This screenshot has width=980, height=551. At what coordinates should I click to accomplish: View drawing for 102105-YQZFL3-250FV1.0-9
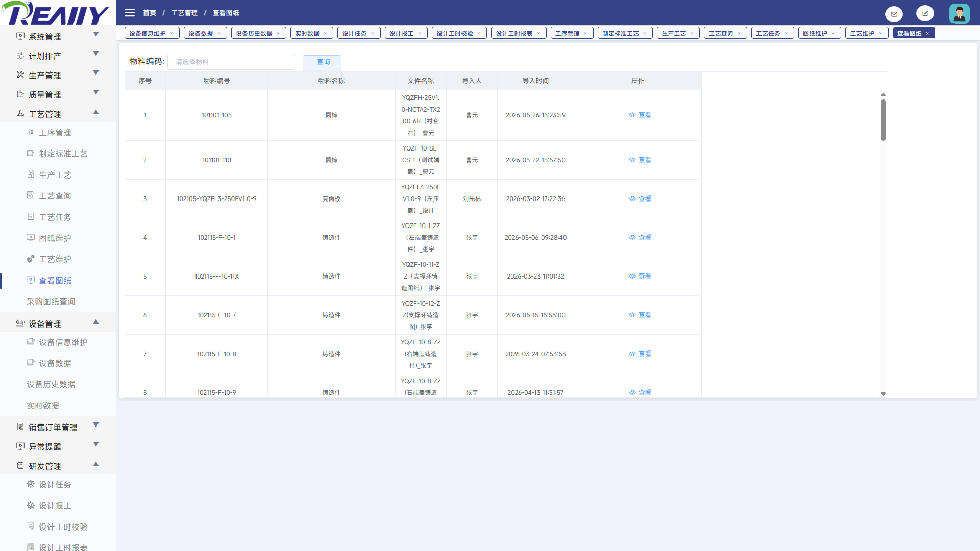(640, 199)
